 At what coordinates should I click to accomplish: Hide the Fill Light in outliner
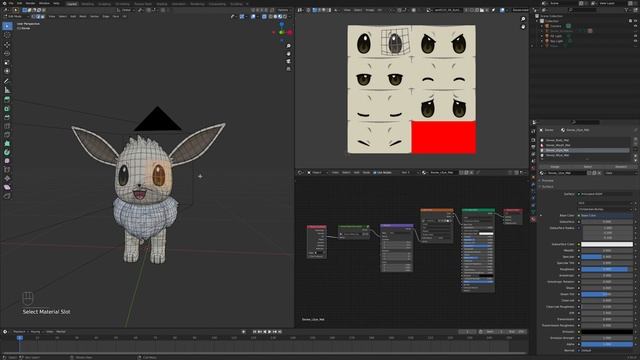(635, 36)
